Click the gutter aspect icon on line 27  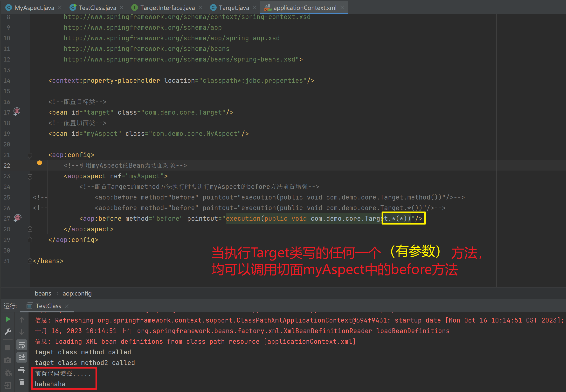tap(17, 218)
